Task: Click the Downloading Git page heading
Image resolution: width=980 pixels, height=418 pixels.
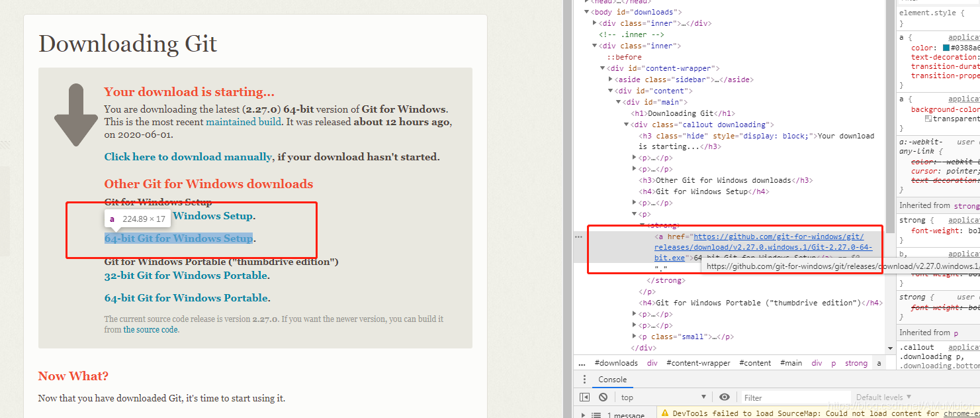Action: click(128, 44)
